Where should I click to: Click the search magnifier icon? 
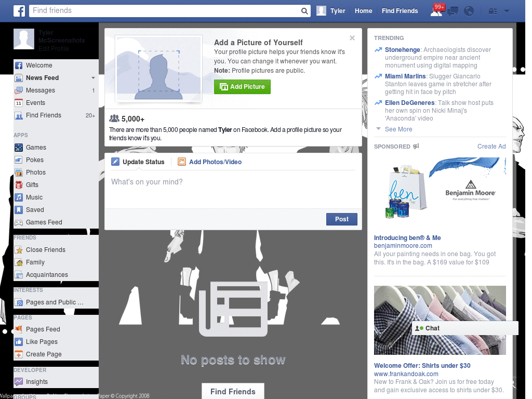[x=304, y=11]
